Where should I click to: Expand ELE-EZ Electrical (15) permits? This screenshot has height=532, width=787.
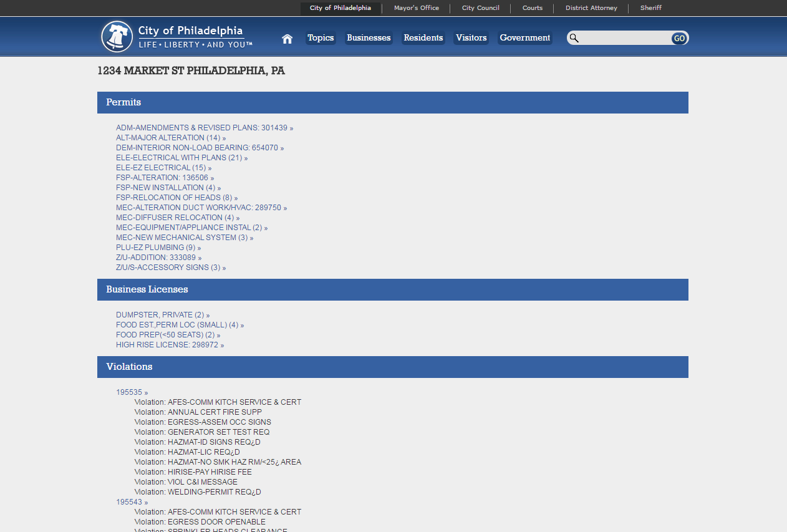[x=163, y=168]
